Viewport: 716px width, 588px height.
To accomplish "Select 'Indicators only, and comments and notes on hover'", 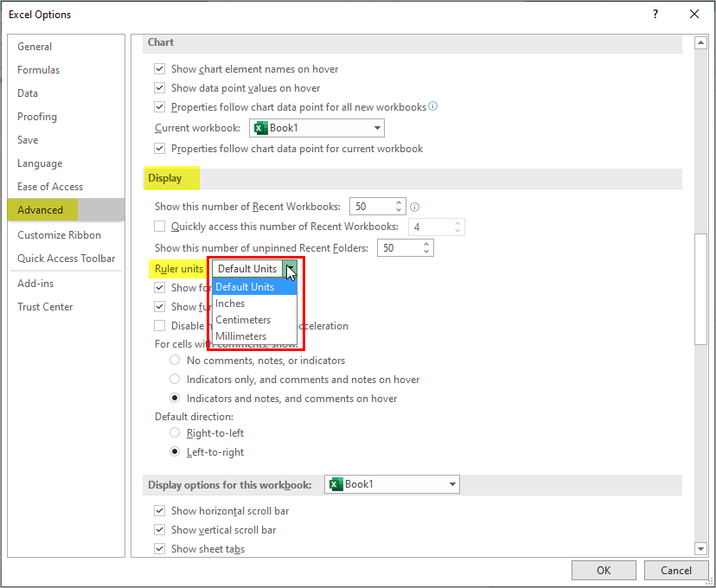I will coord(175,380).
